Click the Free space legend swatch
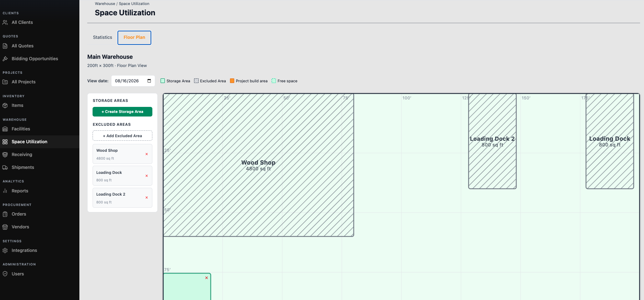Image resolution: width=644 pixels, height=300 pixels. click(274, 81)
